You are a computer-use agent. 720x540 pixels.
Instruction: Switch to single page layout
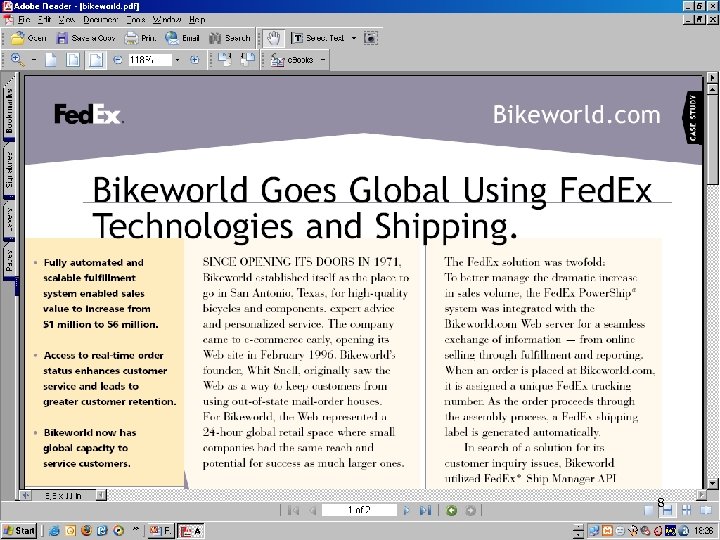pyautogui.click(x=648, y=510)
